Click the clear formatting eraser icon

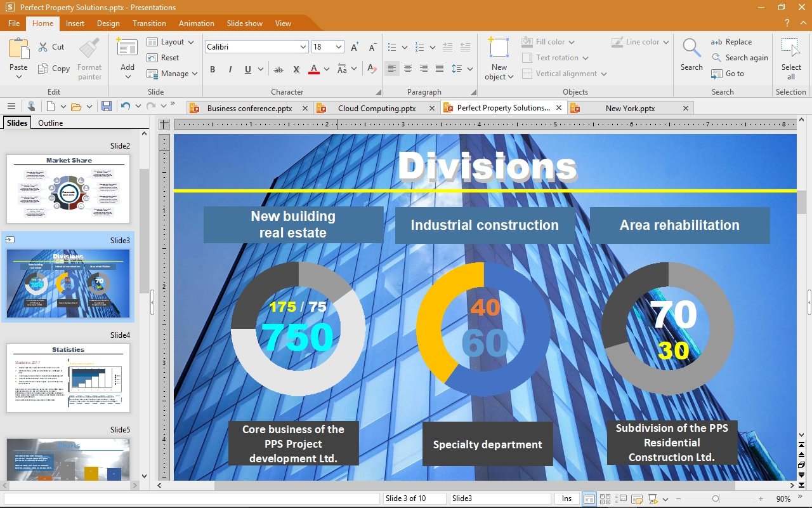coord(371,69)
